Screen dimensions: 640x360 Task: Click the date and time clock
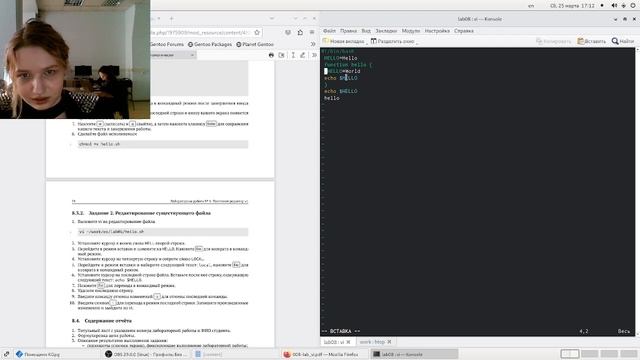coord(572,6)
